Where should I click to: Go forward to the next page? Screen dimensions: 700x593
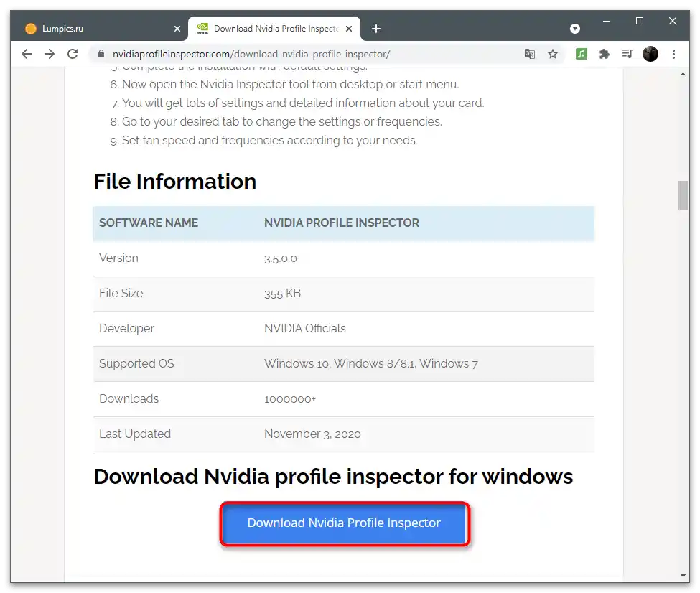click(50, 54)
